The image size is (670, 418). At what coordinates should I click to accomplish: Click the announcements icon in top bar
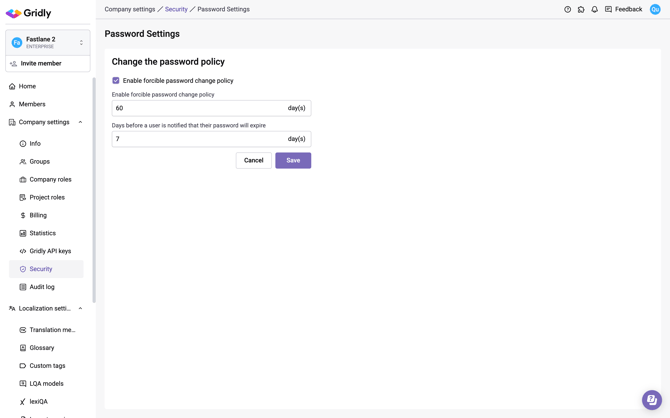point(581,10)
